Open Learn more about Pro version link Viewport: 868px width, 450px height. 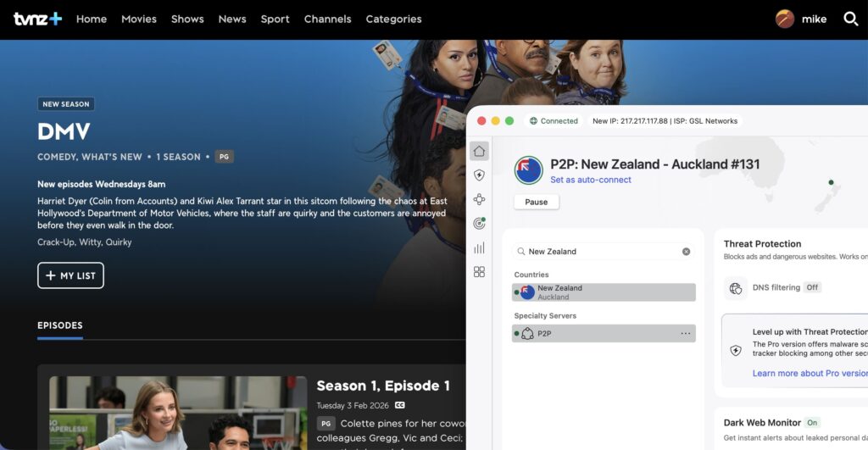(x=810, y=373)
